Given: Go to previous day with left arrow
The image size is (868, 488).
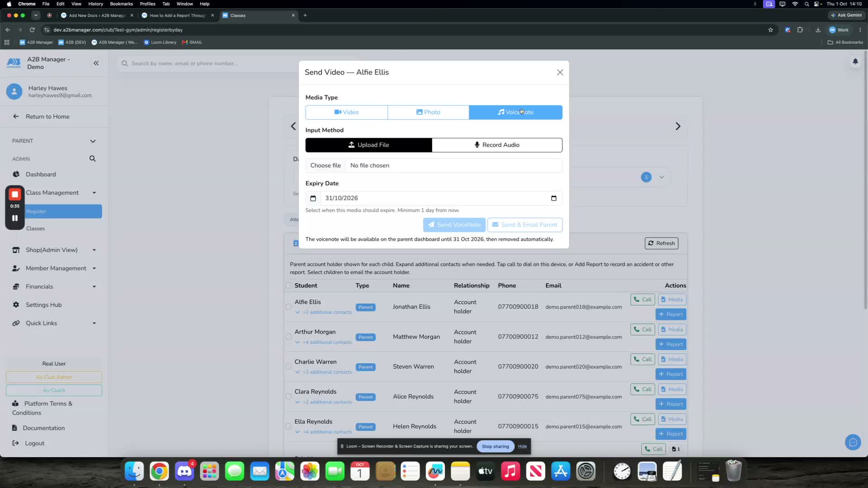Looking at the screenshot, I should pos(293,127).
